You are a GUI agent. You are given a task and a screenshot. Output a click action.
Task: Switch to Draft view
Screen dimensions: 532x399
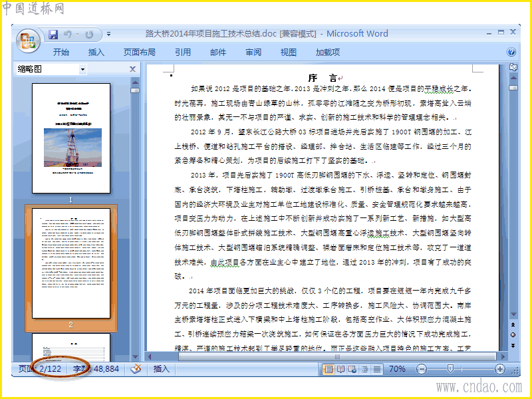[376, 369]
